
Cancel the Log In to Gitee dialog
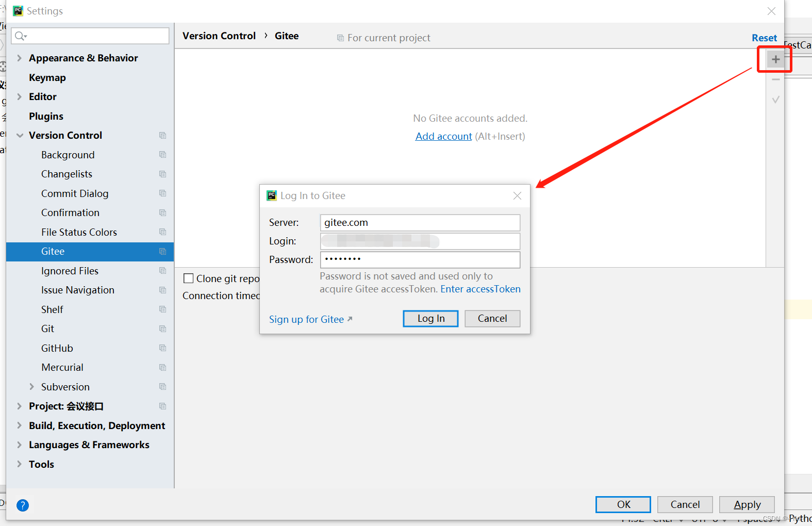pyautogui.click(x=492, y=319)
